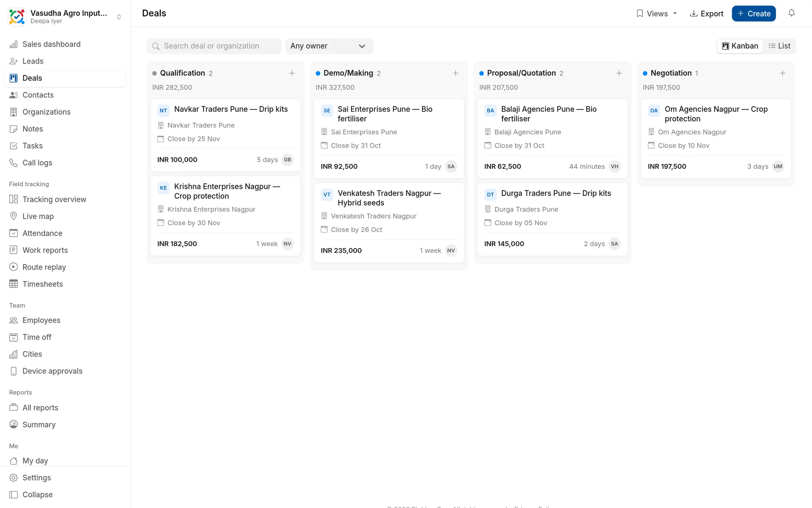This screenshot has height=508, width=812.
Task: Select Deals in the sidebar menu
Action: (x=65, y=78)
